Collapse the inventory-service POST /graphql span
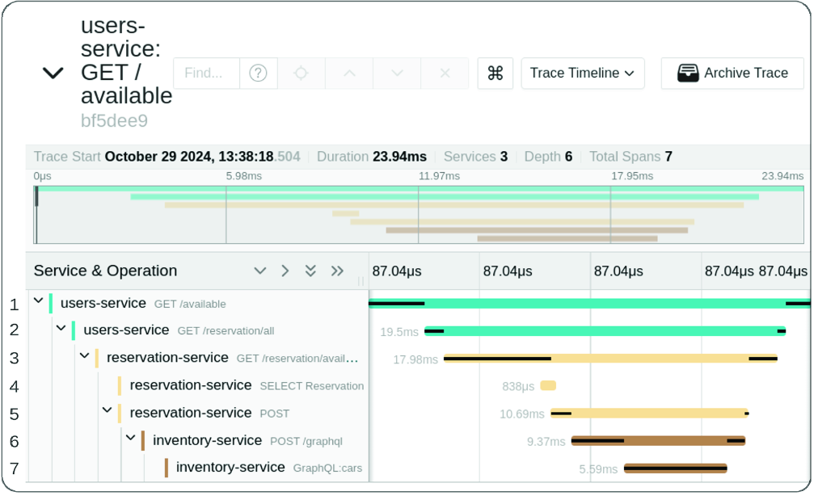This screenshot has width=818, height=504. coord(130,438)
